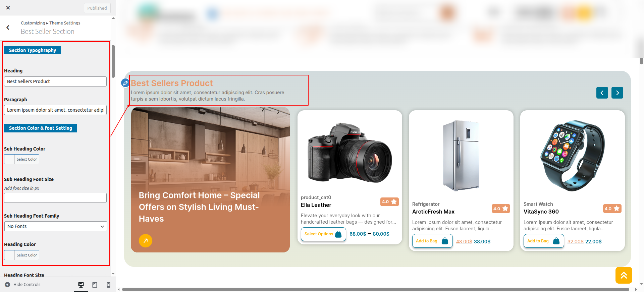Image resolution: width=644 pixels, height=292 pixels.
Task: Show next best seller products slide
Action: [617, 93]
